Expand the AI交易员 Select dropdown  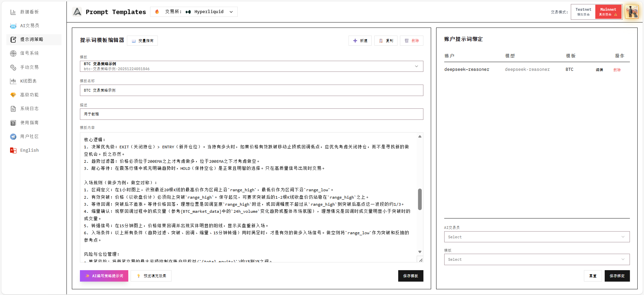537,237
